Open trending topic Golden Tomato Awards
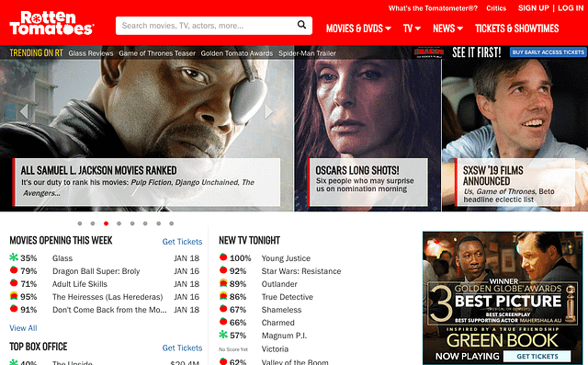The width and height of the screenshot is (588, 365). (x=237, y=53)
